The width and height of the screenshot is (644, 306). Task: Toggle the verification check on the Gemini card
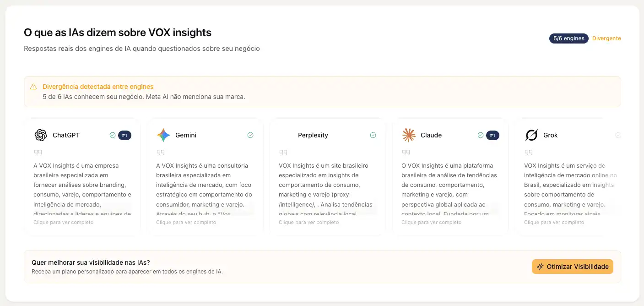[250, 135]
